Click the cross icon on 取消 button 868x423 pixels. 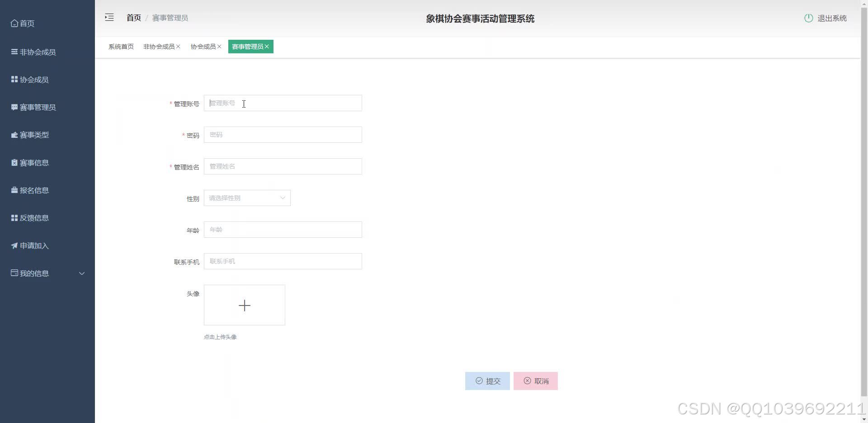(527, 381)
